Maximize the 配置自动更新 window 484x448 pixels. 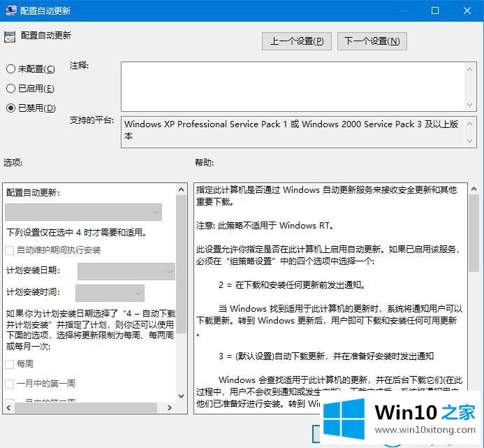click(435, 10)
